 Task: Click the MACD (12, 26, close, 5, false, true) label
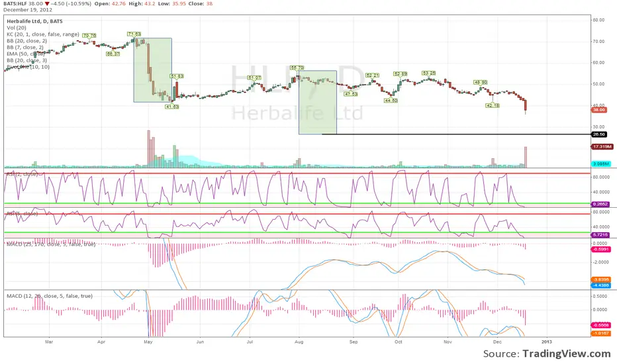click(x=50, y=296)
